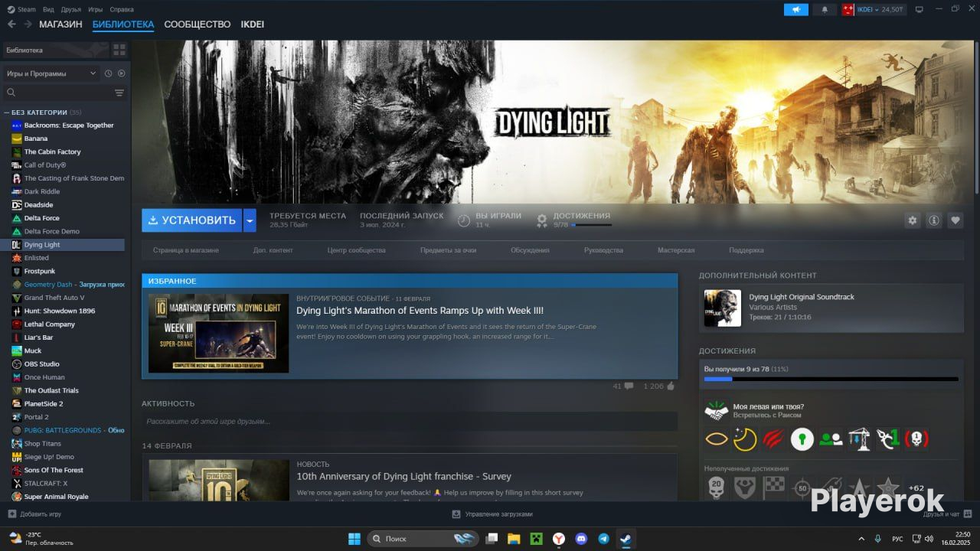Sort library by recent clock icon
Screen dimensions: 980x551
pyautogui.click(x=109, y=73)
